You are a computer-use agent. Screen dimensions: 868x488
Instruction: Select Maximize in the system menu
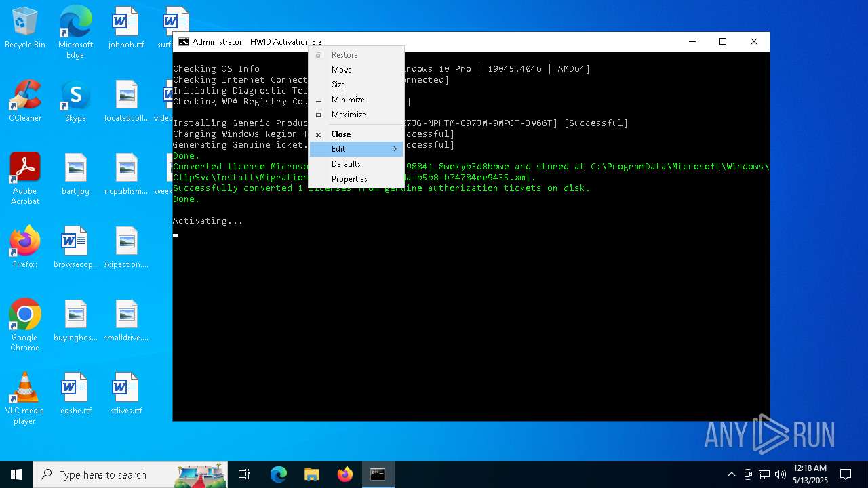pyautogui.click(x=356, y=115)
